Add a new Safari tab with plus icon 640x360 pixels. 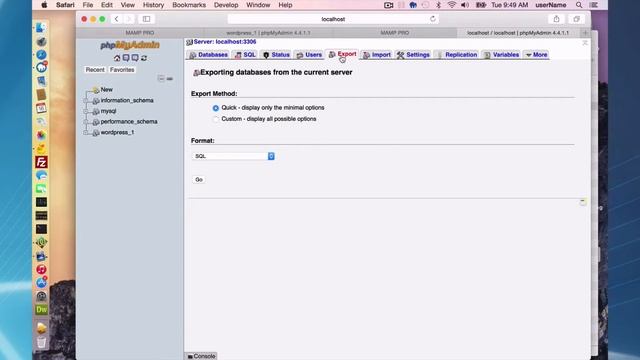coord(585,33)
